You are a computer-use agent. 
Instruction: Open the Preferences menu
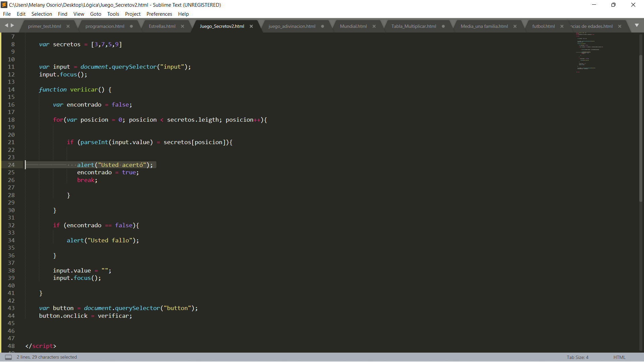pyautogui.click(x=159, y=14)
